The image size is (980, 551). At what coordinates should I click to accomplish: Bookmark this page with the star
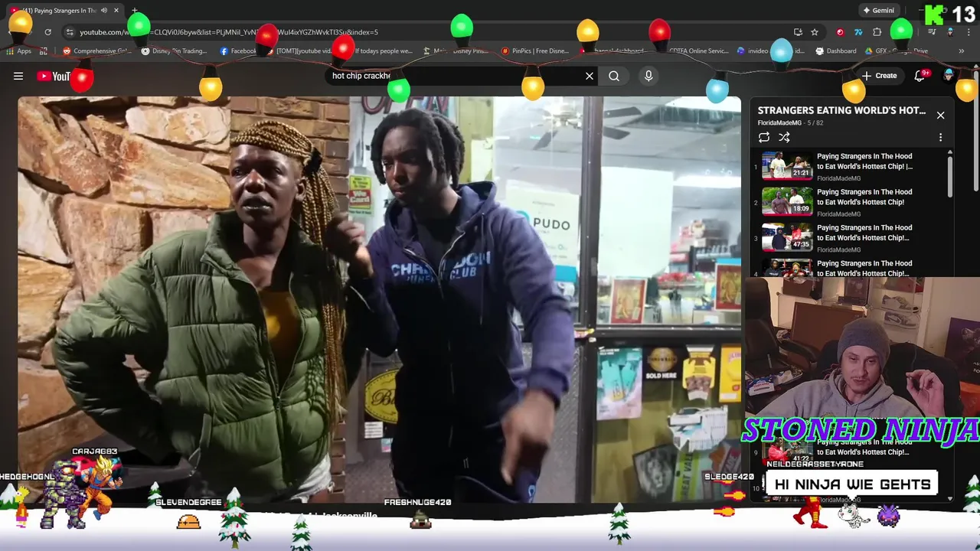(815, 32)
